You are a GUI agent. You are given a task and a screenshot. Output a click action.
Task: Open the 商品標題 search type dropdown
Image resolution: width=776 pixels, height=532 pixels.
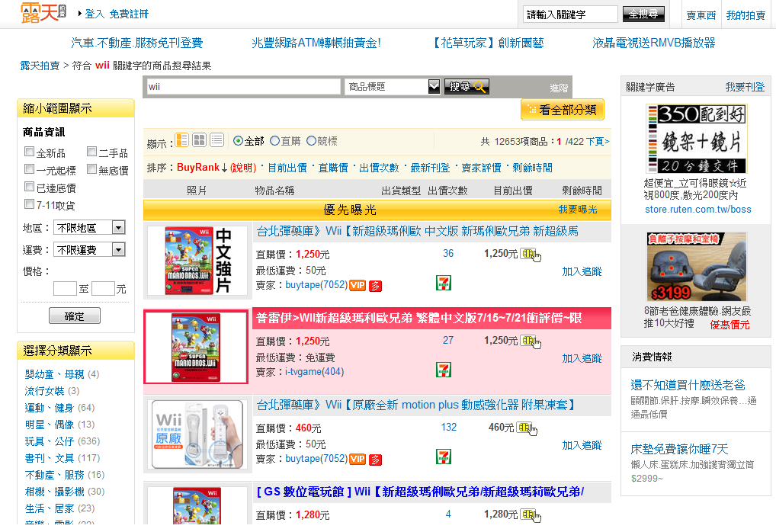point(392,87)
